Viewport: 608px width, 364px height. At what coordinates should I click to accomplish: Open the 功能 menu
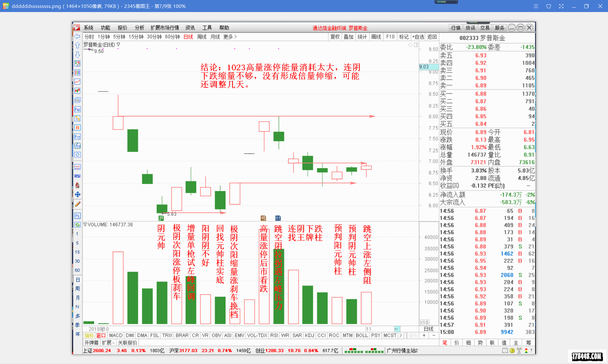[105, 28]
